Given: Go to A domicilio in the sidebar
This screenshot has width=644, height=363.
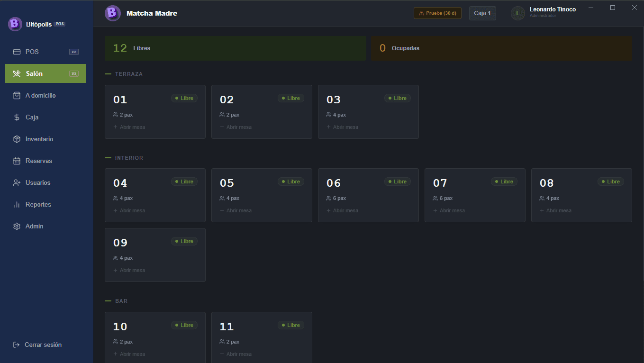Looking at the screenshot, I should tap(46, 95).
